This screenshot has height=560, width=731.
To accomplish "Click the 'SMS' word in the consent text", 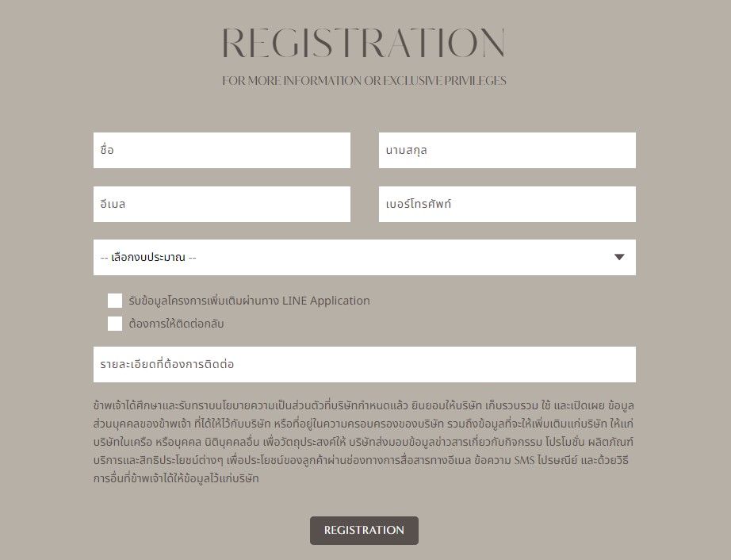I will [x=524, y=460].
